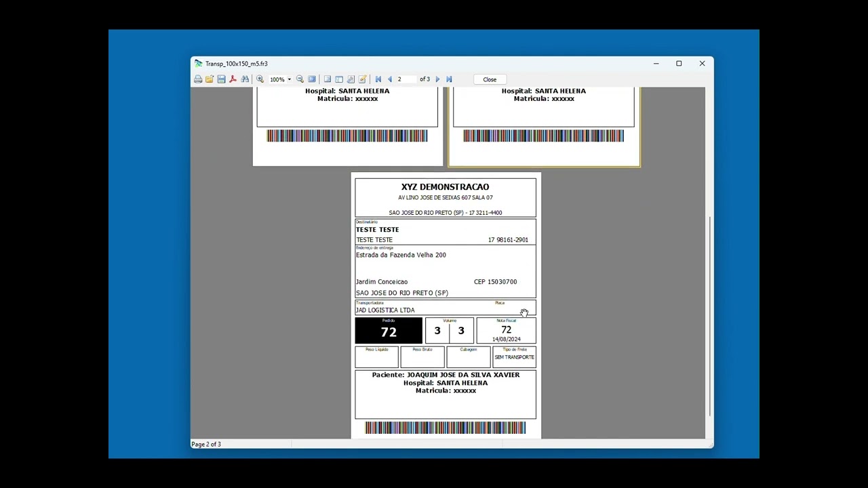
Task: Click phone number 17 98161-2901
Action: (508, 240)
